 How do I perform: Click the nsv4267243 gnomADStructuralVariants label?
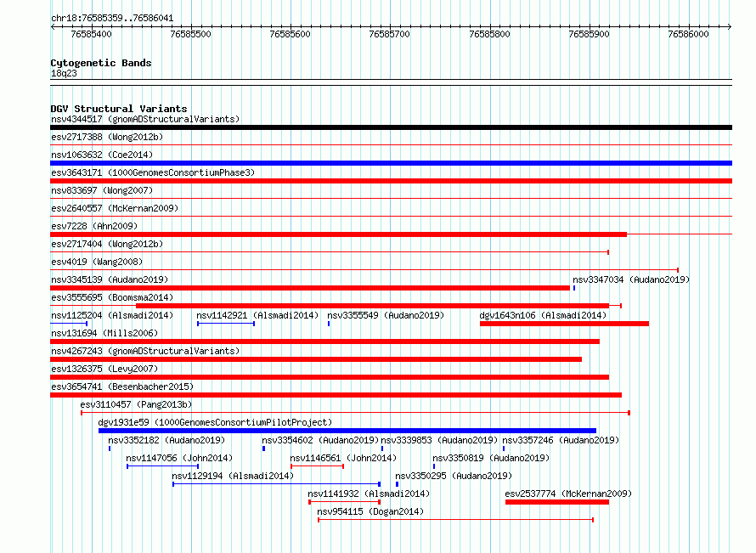145,351
